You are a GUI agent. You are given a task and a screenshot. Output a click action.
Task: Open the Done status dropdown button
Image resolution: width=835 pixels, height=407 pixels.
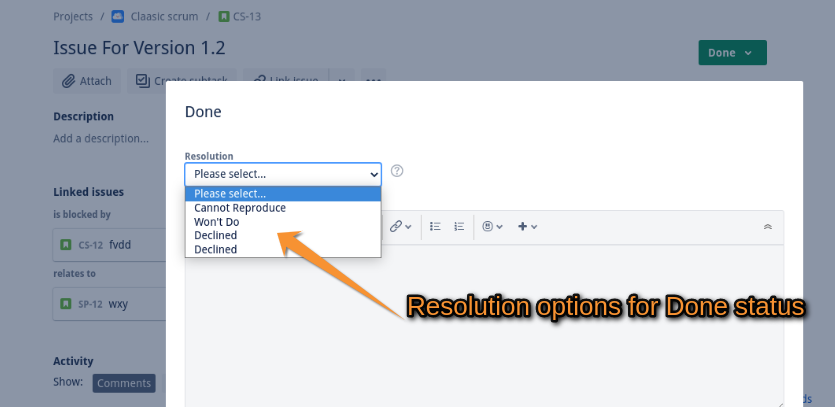tap(732, 53)
